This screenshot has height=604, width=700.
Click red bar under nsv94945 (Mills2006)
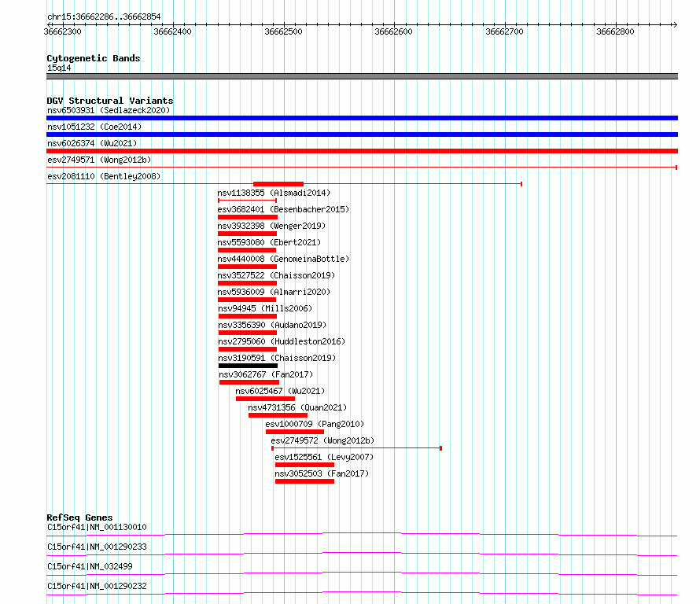[248, 316]
